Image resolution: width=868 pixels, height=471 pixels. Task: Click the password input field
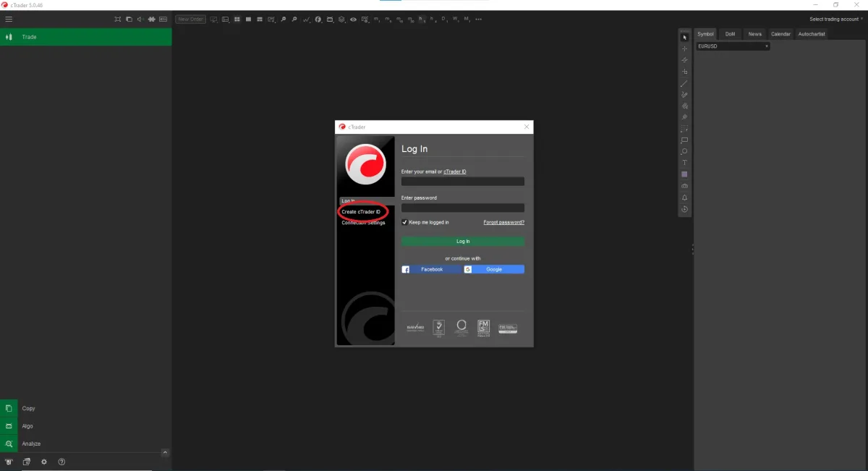[463, 208]
